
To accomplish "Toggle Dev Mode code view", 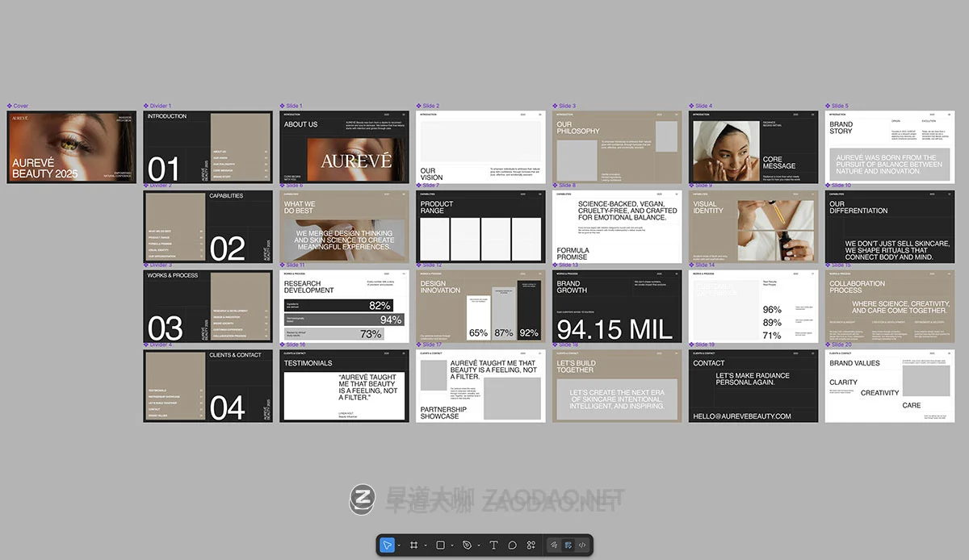I will (x=582, y=545).
